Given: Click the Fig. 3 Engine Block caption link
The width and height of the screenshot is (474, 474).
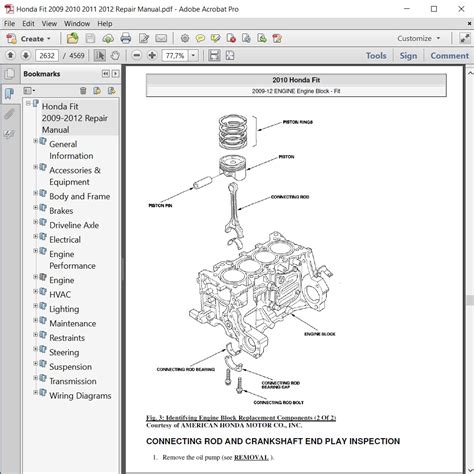Looking at the screenshot, I should 241,418.
